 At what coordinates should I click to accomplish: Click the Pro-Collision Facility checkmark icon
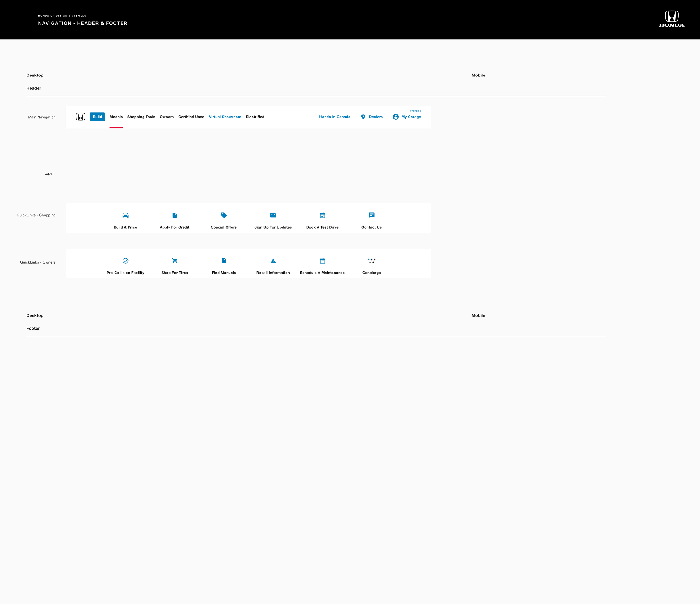pyautogui.click(x=125, y=261)
